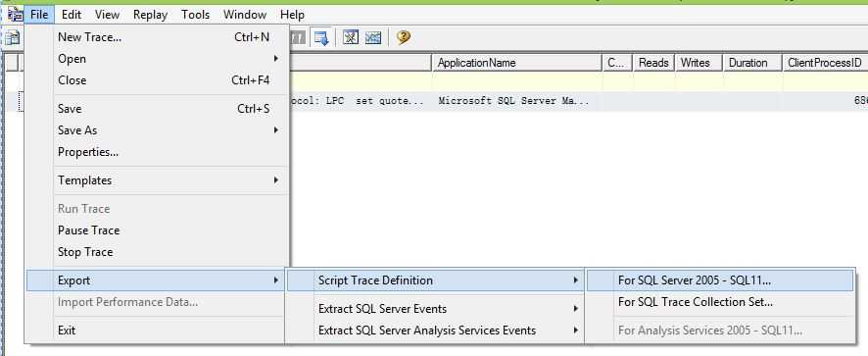Open the View menu

(107, 15)
